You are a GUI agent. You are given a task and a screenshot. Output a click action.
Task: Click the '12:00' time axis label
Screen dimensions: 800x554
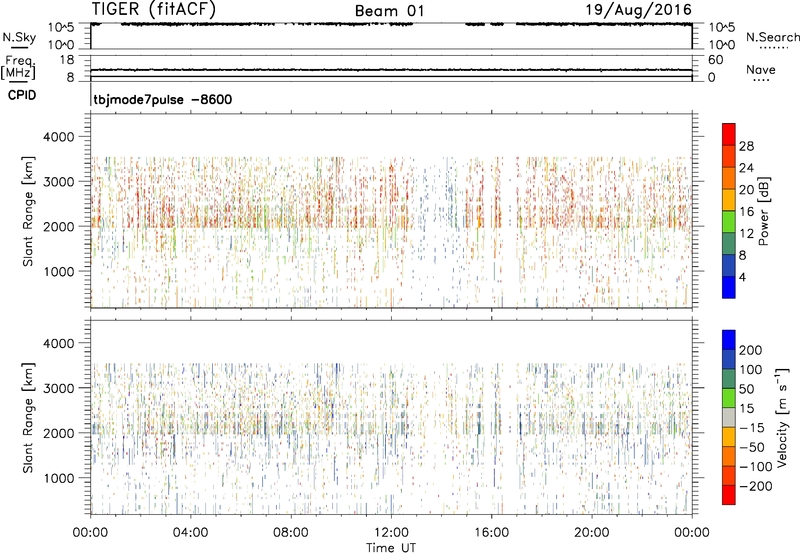(x=391, y=533)
